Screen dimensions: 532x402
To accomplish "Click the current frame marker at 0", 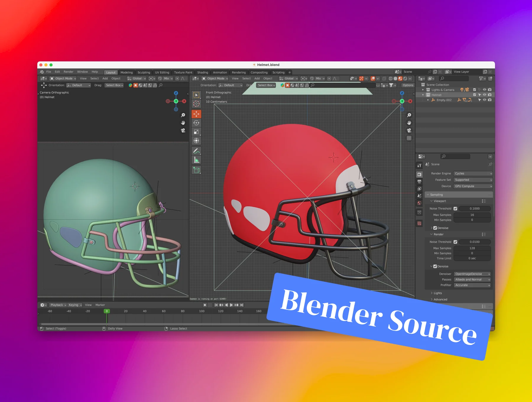I will coord(107,311).
